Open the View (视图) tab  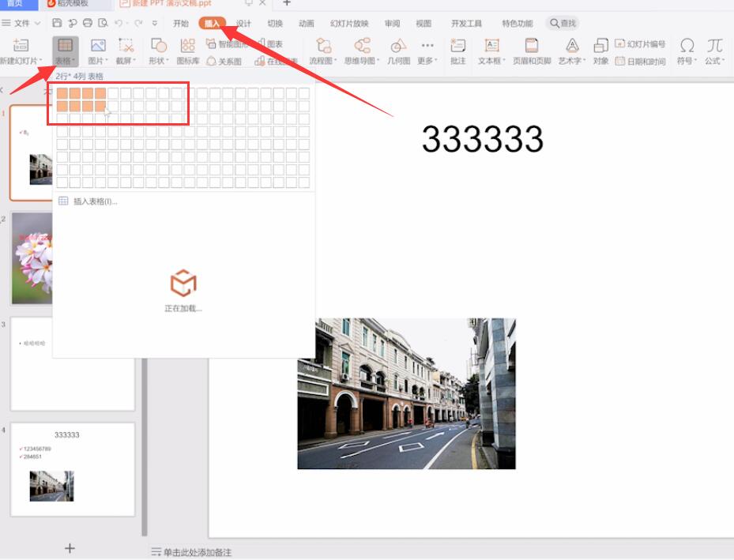[423, 24]
